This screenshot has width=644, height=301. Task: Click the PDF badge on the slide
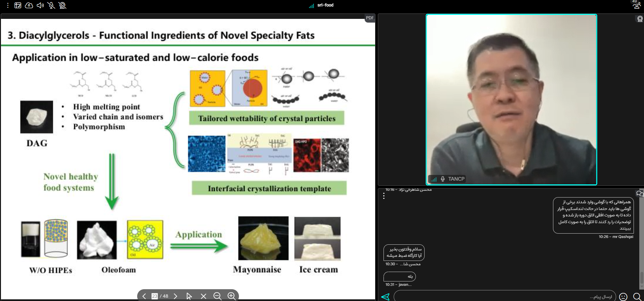click(370, 18)
